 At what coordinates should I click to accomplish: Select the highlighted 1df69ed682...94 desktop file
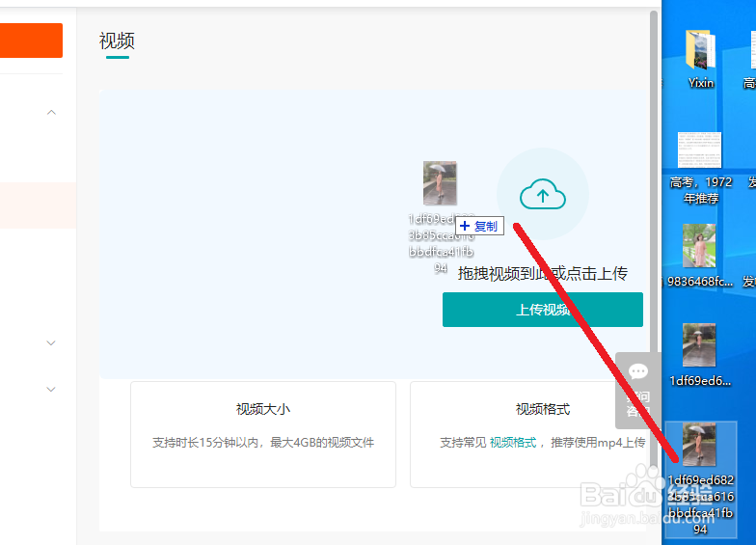[x=700, y=478]
